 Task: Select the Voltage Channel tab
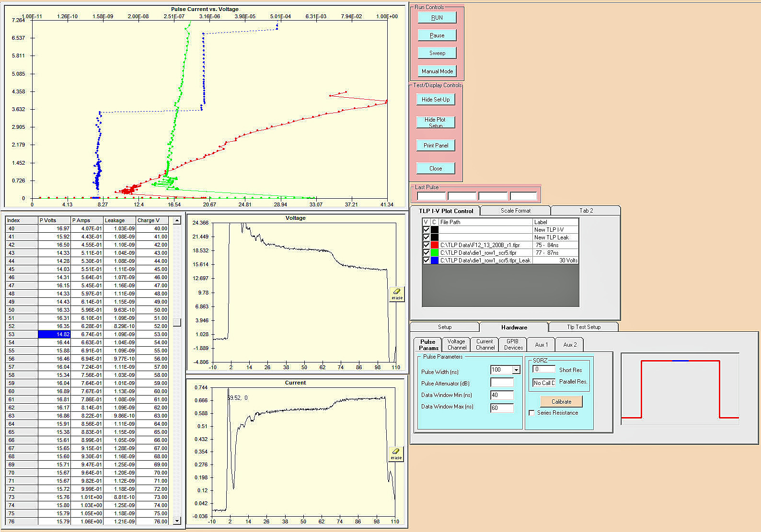click(x=456, y=344)
